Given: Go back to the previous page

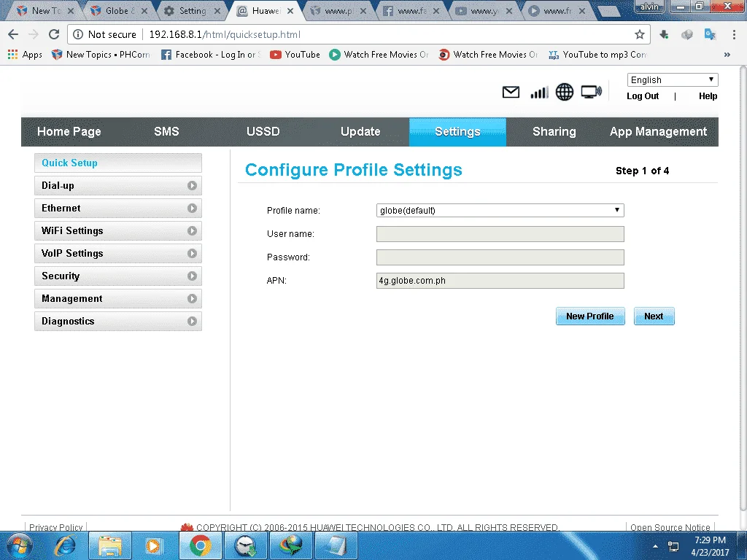Looking at the screenshot, I should click(13, 34).
